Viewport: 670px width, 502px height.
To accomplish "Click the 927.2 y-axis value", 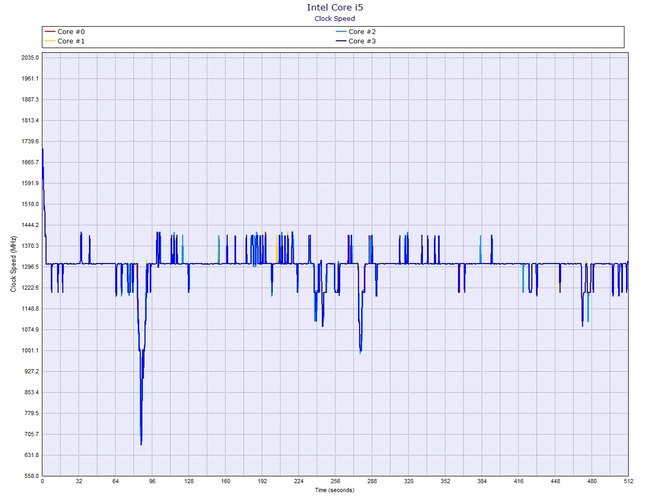I will click(31, 372).
